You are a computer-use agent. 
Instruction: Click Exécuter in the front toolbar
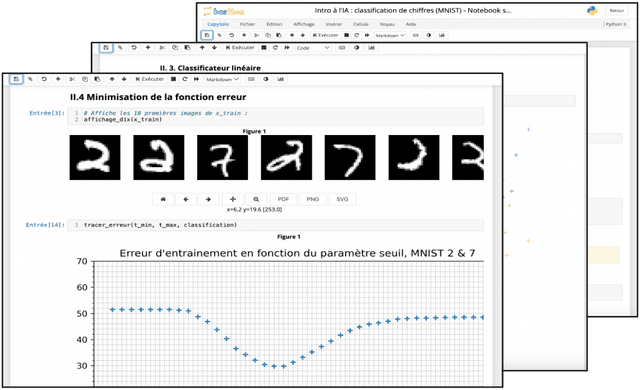pyautogui.click(x=150, y=79)
